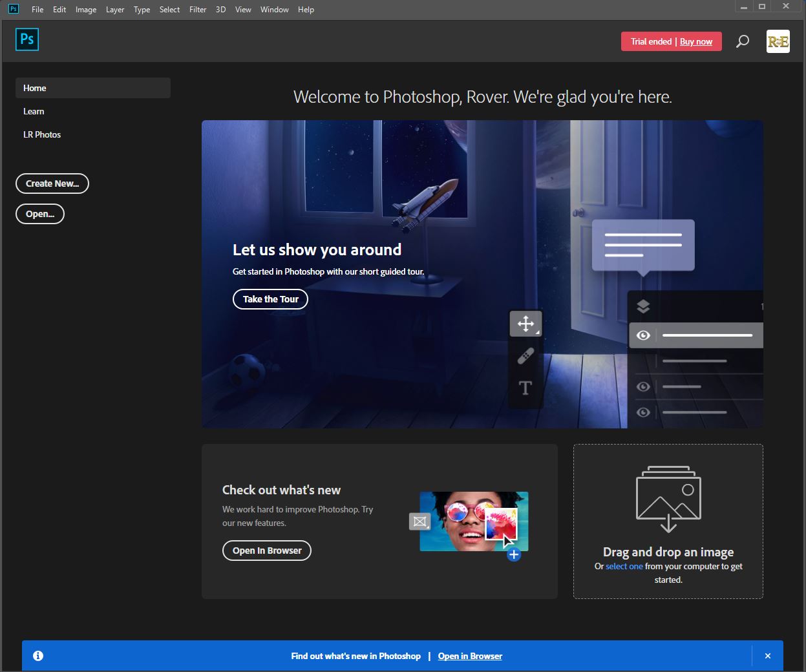The width and height of the screenshot is (806, 672).
Task: Click the select one link
Action: coord(624,566)
